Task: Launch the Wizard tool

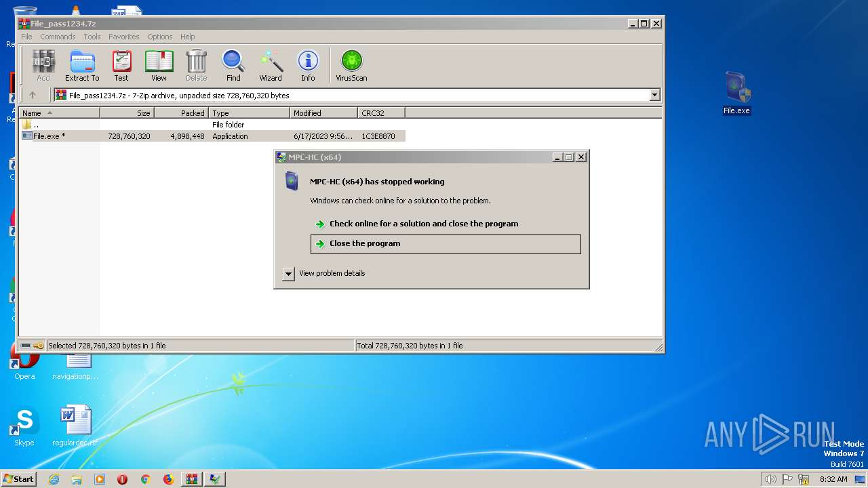Action: (x=271, y=66)
